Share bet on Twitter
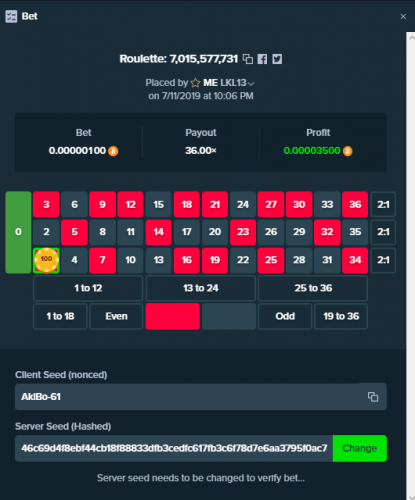Viewport: 415px width, 500px height. pos(277,59)
